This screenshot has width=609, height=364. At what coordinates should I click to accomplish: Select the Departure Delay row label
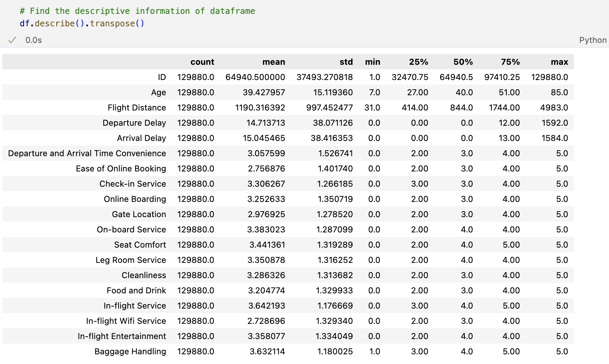tap(134, 123)
